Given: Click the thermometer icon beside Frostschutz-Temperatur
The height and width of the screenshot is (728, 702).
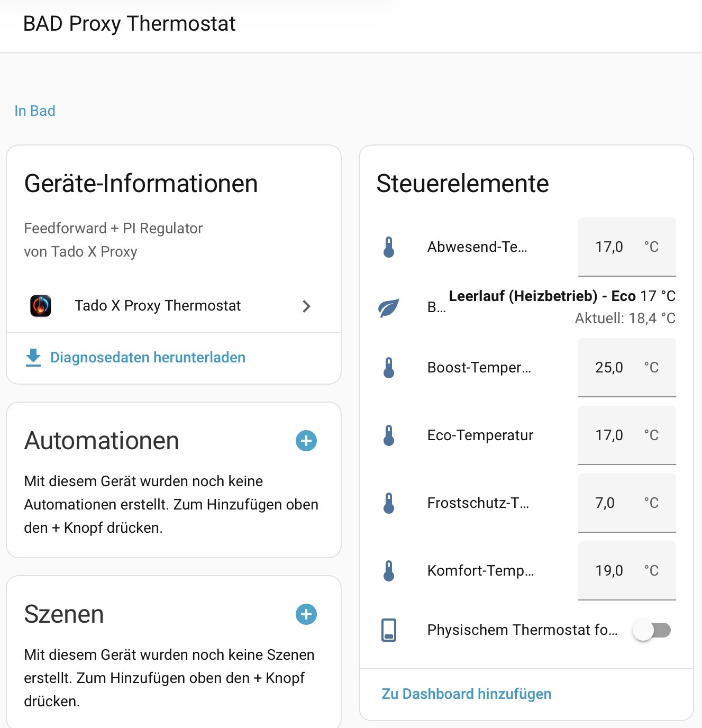Looking at the screenshot, I should pos(389,503).
